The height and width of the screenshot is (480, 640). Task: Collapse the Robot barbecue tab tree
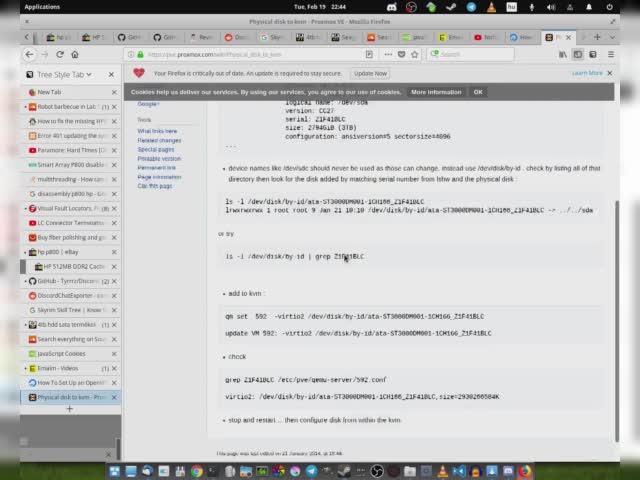(25, 107)
